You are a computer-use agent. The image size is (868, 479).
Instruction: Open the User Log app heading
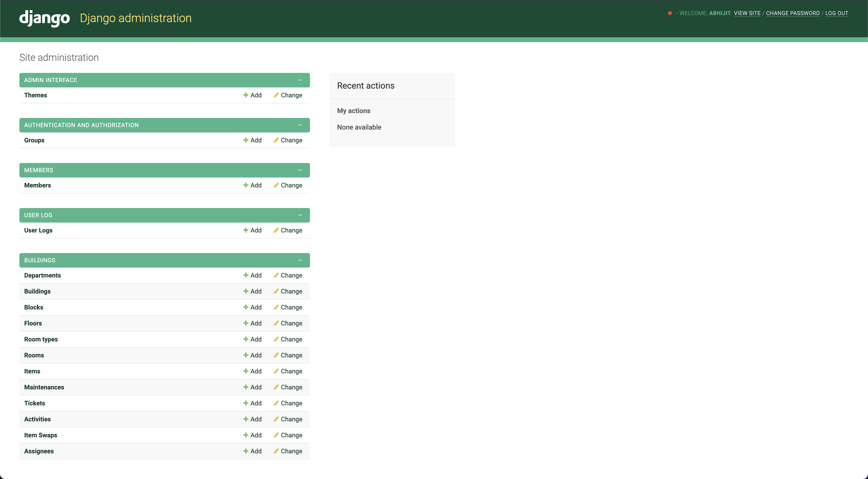38,215
